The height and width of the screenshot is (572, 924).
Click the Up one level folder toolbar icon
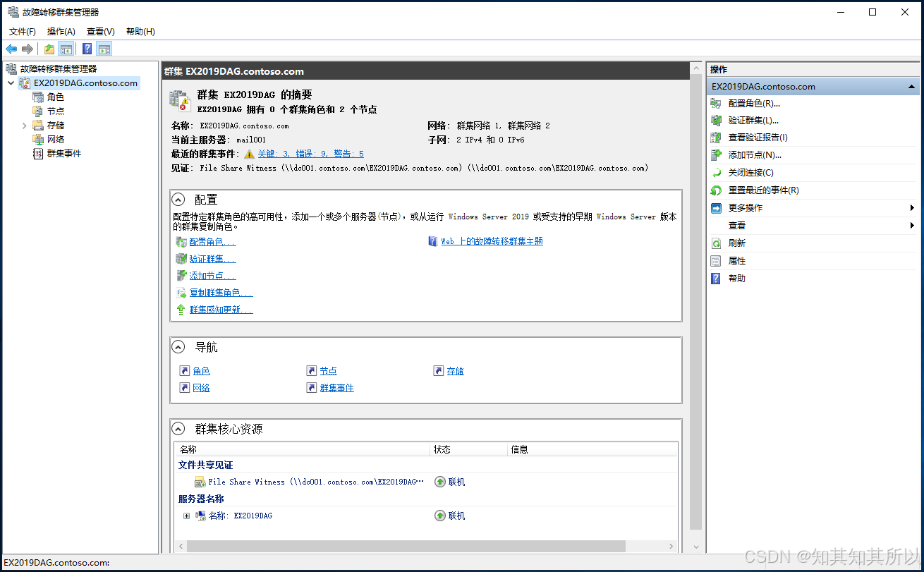coord(49,49)
